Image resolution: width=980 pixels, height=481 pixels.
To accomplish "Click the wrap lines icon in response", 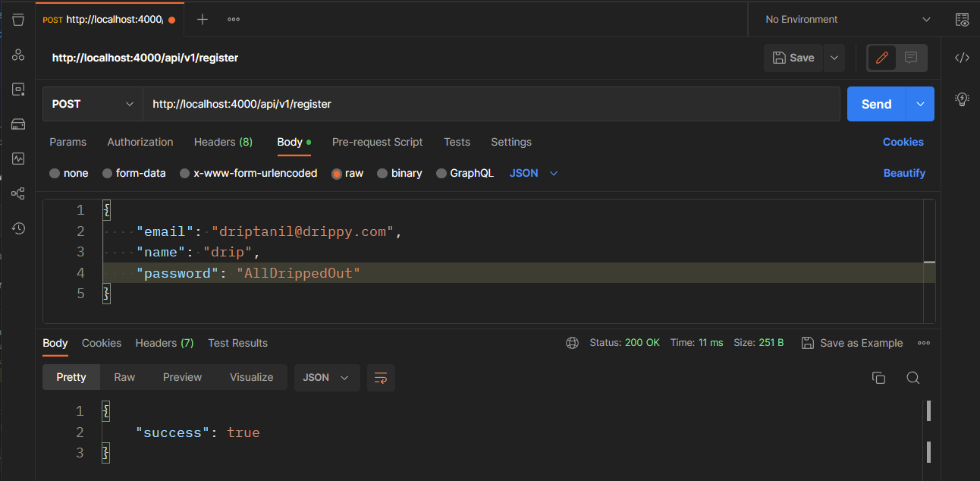I will 381,378.
